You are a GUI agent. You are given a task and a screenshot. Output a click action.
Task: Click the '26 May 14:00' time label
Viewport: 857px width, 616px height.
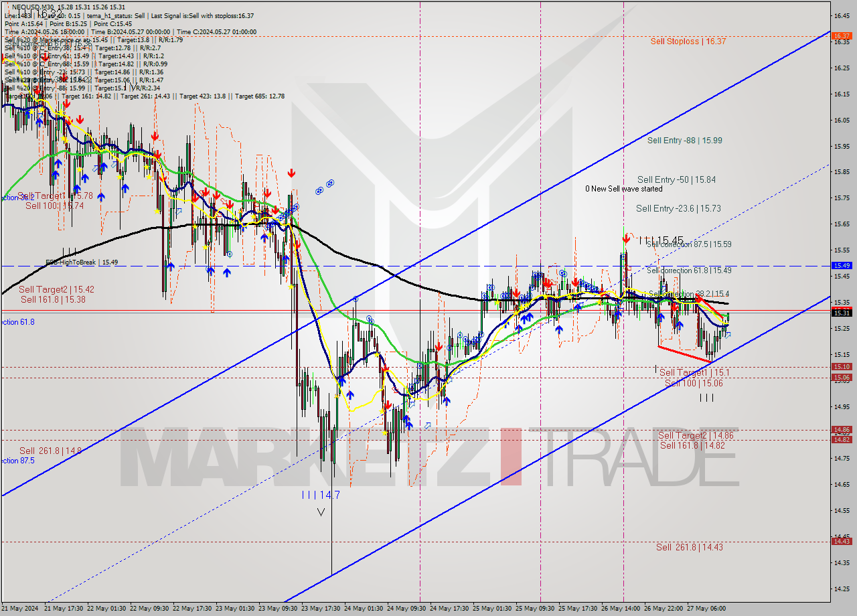click(622, 609)
